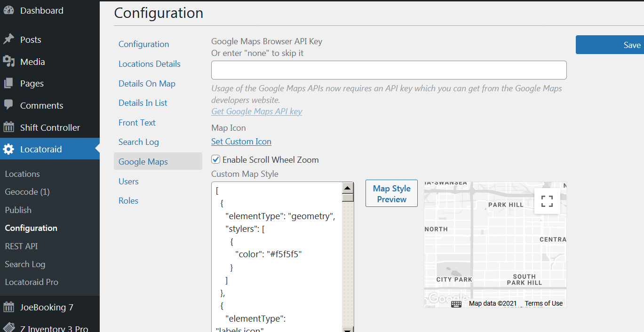Toggle map fullscreen view icon
The image size is (644, 332).
547,201
